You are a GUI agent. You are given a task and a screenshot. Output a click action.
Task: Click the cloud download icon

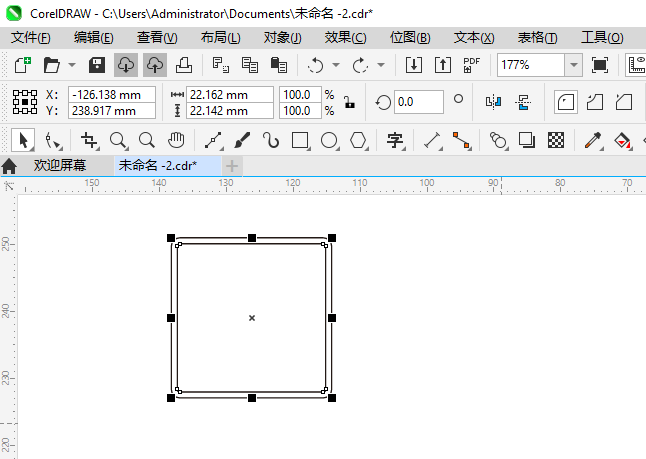[126, 65]
